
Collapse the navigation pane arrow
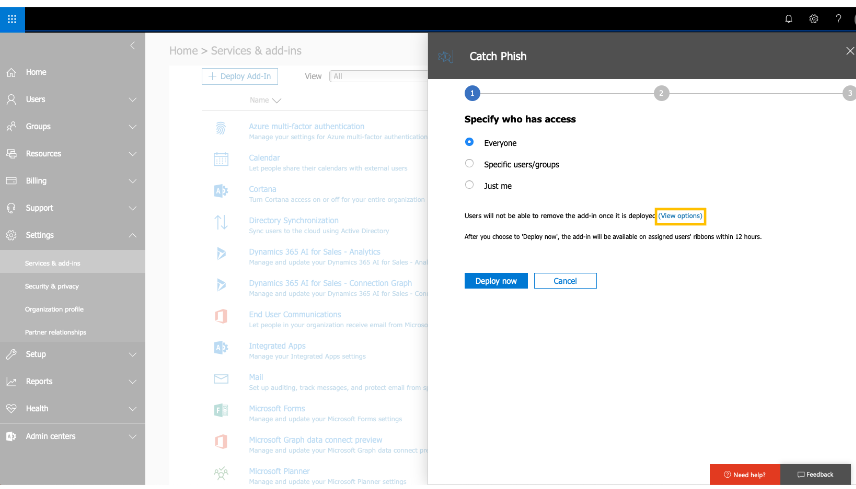point(132,46)
